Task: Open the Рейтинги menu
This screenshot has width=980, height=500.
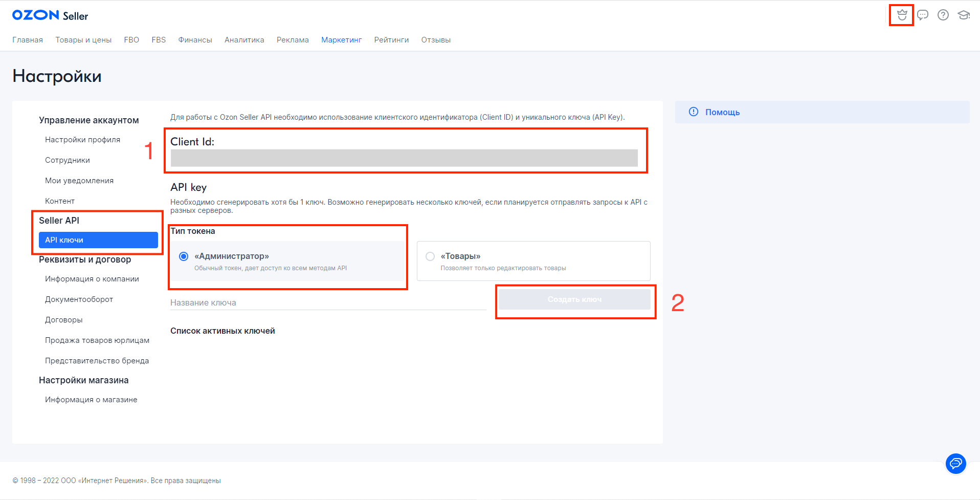Action: coord(391,40)
